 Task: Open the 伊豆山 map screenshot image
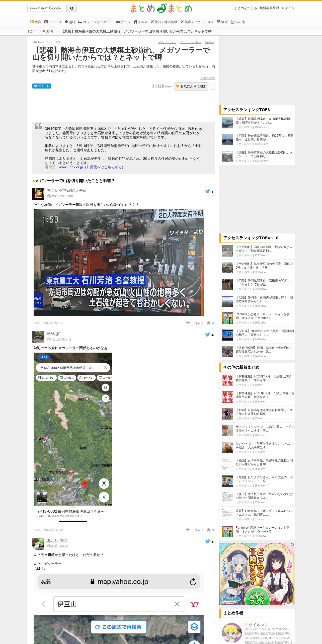(x=73, y=438)
